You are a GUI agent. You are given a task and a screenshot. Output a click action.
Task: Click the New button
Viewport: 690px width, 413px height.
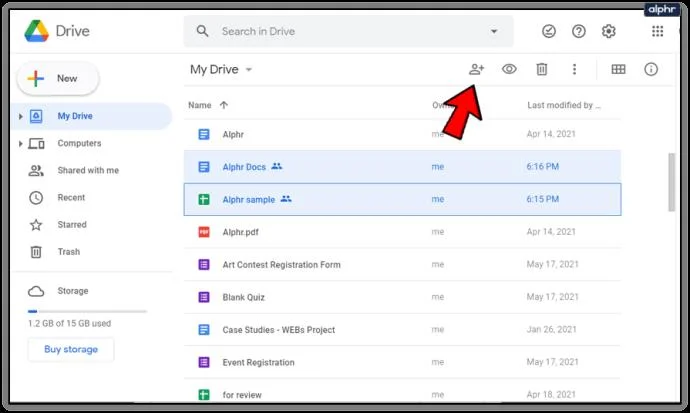click(58, 79)
